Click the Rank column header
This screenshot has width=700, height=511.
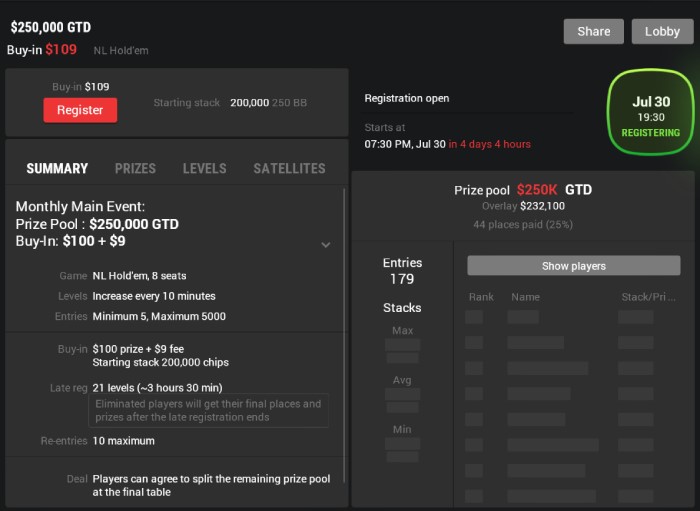[481, 297]
